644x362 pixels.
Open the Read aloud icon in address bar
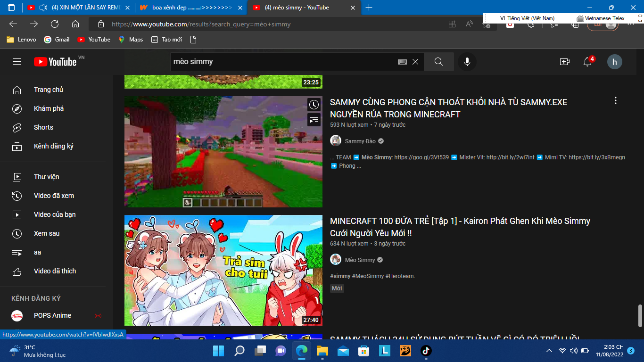469,24
